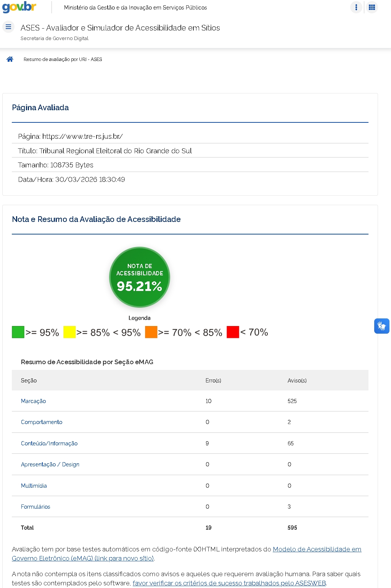Open the VLibras sign language widget
The width and height of the screenshot is (391, 588).
(x=381, y=326)
